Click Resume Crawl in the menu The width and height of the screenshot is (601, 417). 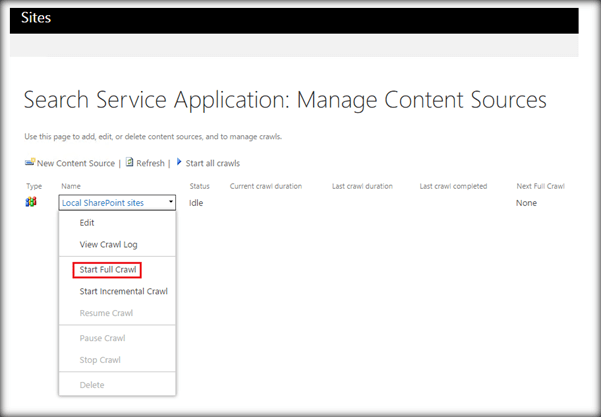point(106,313)
